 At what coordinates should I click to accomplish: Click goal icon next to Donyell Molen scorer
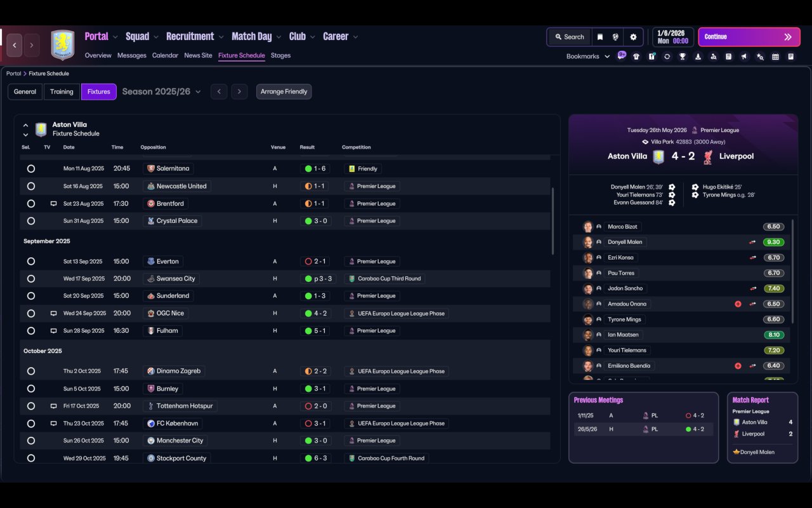tap(672, 187)
